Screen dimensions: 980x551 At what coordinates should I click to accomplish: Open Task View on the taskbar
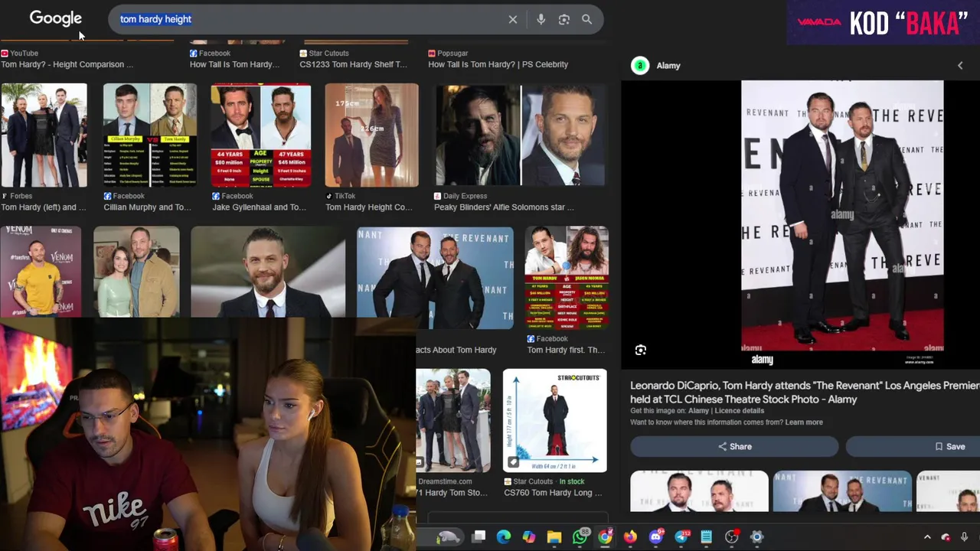479,536
